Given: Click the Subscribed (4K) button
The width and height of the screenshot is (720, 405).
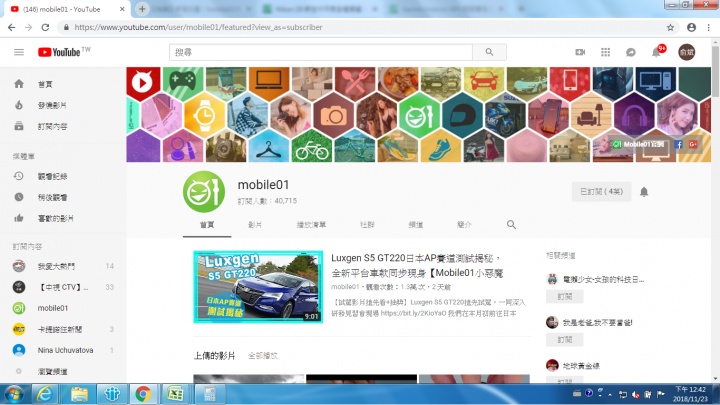Looking at the screenshot, I should (x=601, y=192).
